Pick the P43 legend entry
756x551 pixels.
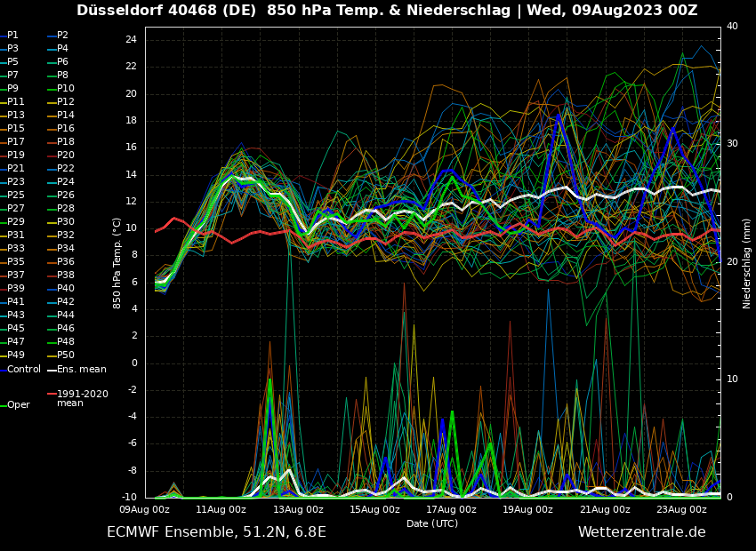pyautogui.click(x=16, y=315)
